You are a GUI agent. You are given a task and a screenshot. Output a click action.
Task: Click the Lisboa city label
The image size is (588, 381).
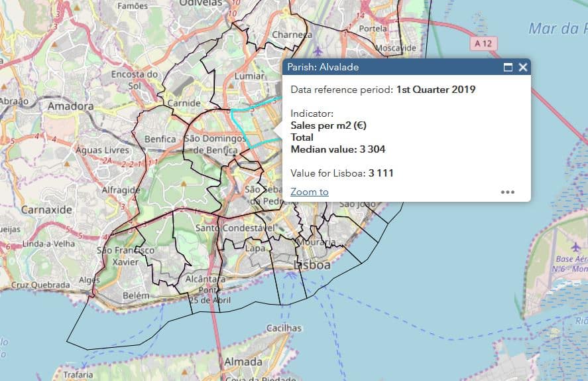312,265
